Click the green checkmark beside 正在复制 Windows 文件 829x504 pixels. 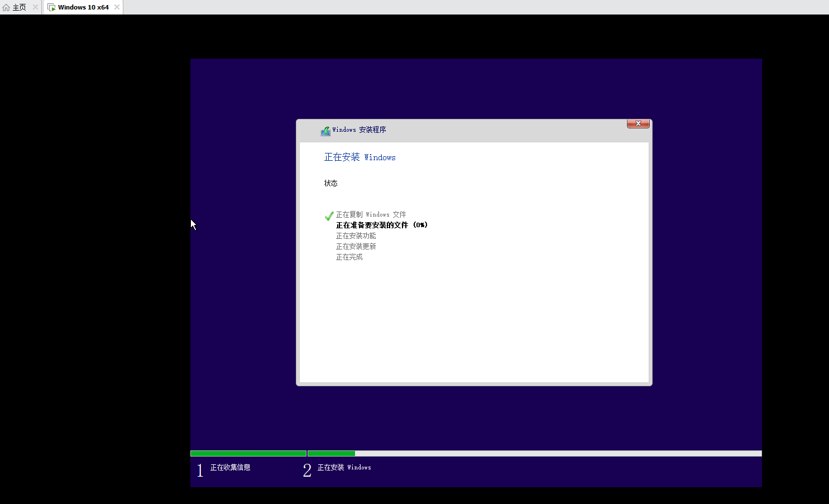click(329, 216)
